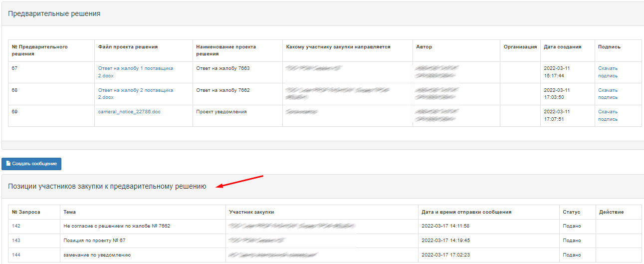Select the Дата и время отправки сообщения header
Image resolution: width=644 pixels, height=264 pixels.
466,212
